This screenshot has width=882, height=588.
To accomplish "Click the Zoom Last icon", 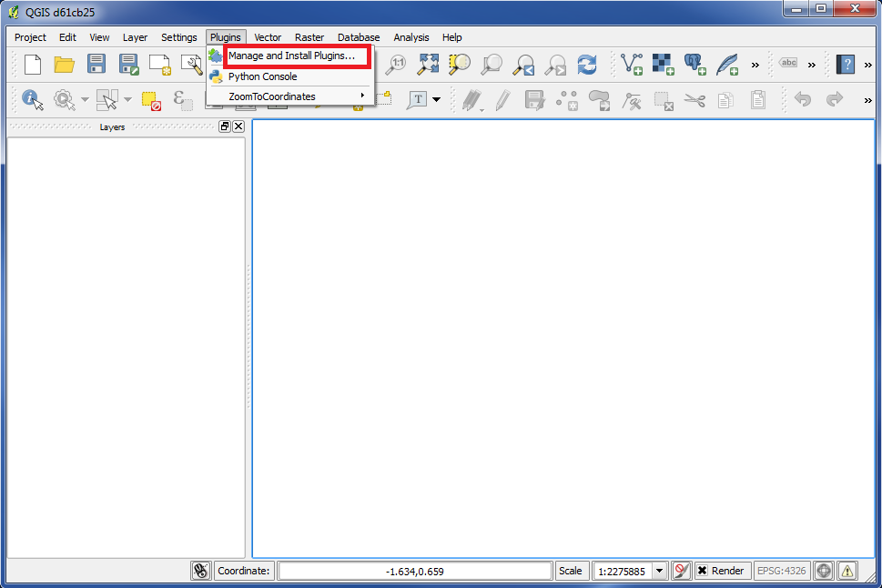I will (x=523, y=64).
